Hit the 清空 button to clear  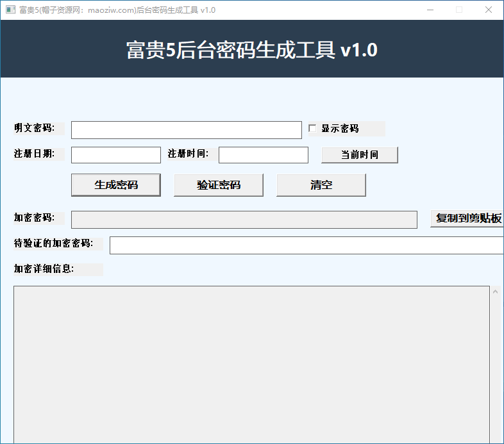coord(321,185)
